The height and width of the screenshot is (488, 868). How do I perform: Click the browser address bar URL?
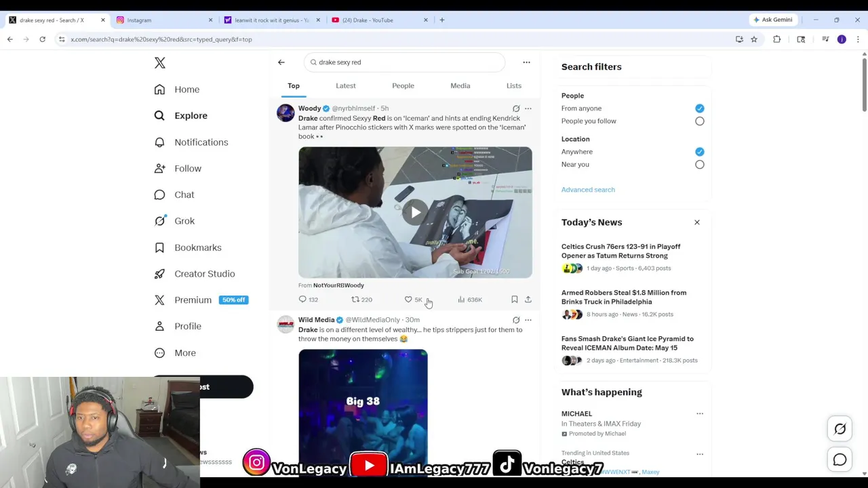(x=161, y=39)
